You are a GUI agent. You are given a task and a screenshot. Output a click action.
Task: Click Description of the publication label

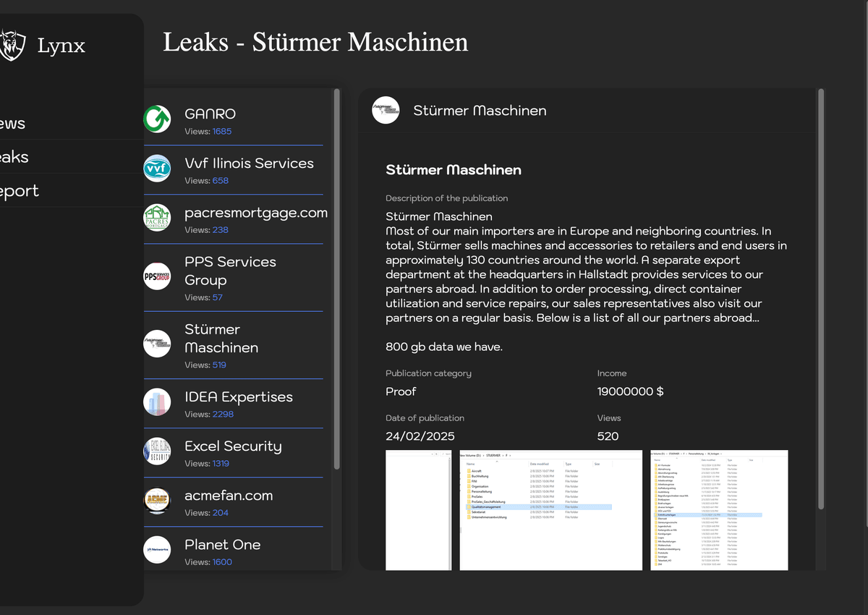(x=447, y=198)
